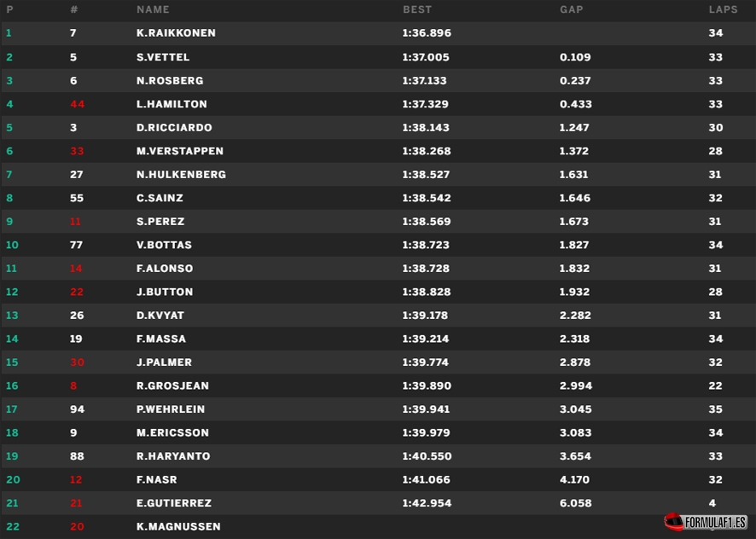Click the GAP column header
The width and height of the screenshot is (756, 539).
[x=572, y=9]
